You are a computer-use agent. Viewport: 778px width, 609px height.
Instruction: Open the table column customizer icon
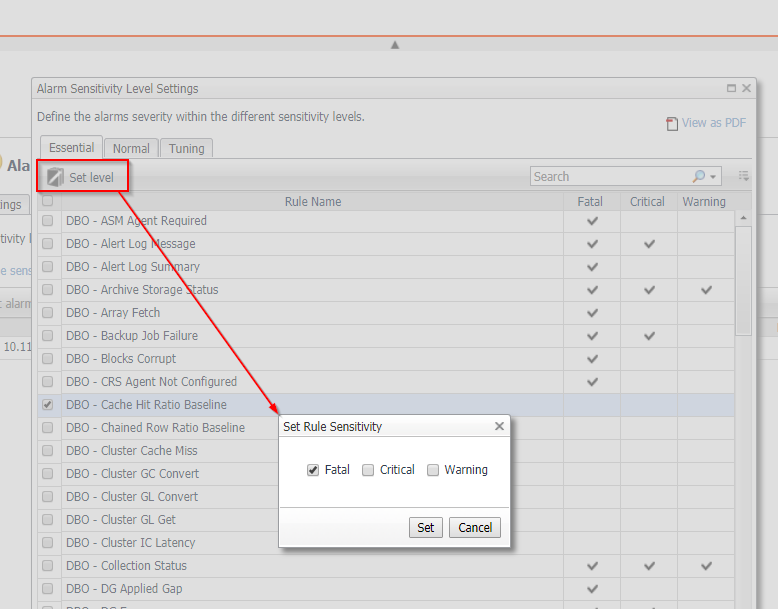click(743, 176)
